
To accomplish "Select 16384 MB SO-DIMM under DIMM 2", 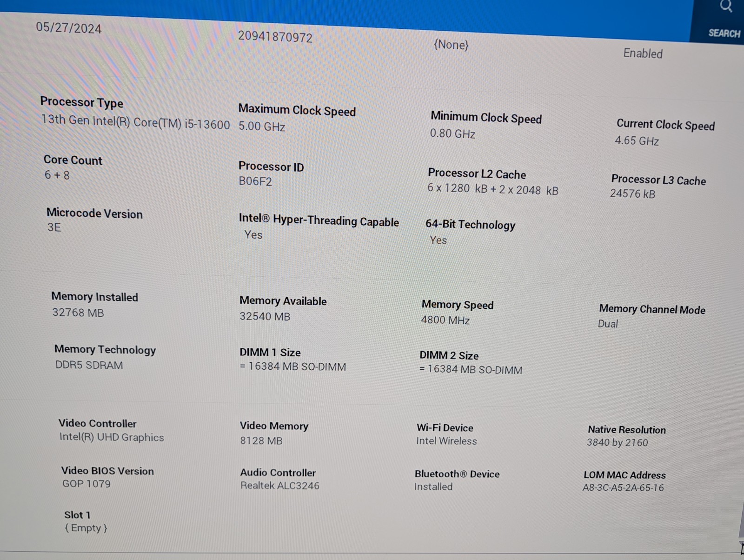I will coord(471,369).
